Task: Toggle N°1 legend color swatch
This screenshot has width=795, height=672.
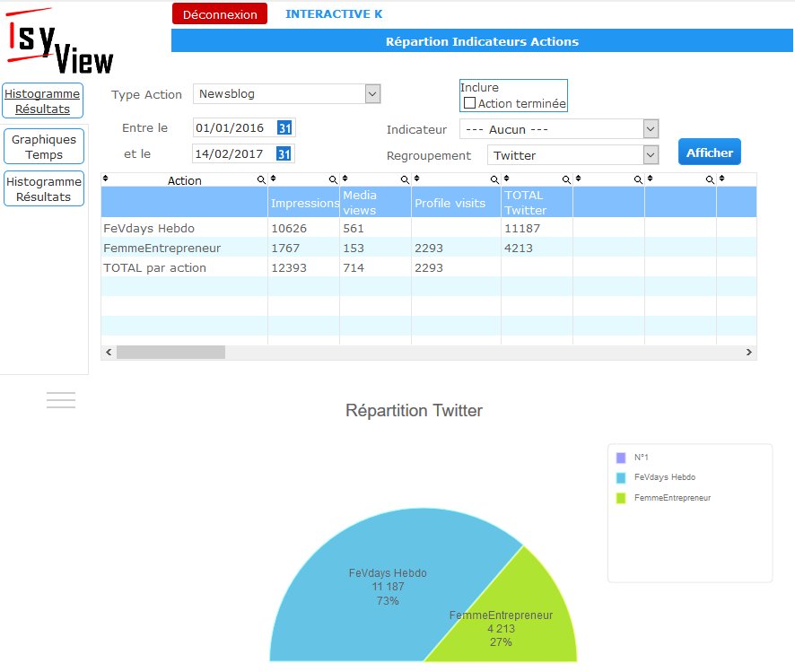Action: [x=621, y=458]
